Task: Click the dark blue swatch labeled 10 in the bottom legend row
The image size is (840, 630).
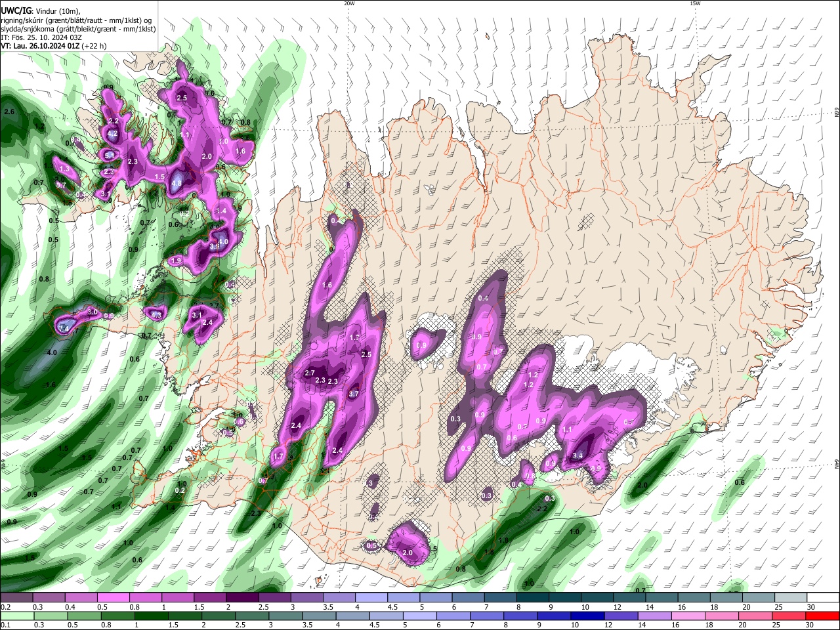Action: coord(587,616)
